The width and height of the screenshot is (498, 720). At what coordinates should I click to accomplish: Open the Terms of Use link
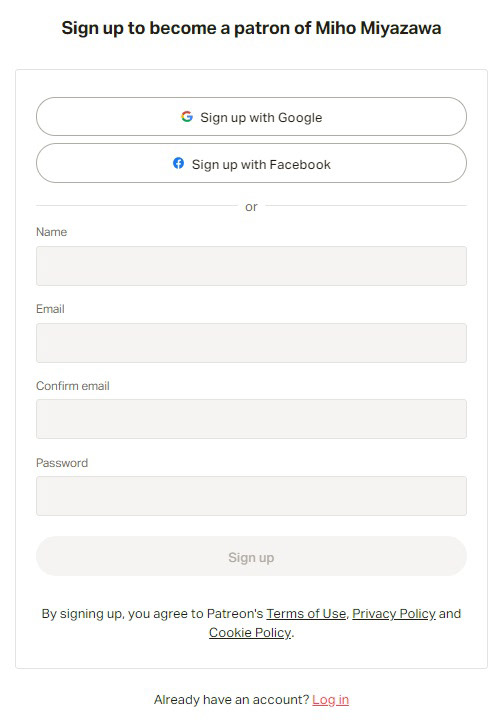306,613
